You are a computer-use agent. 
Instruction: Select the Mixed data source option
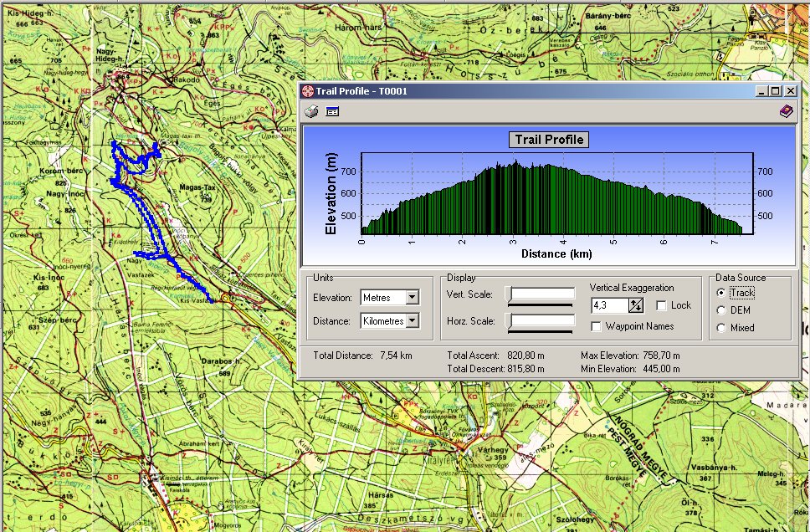click(x=721, y=328)
